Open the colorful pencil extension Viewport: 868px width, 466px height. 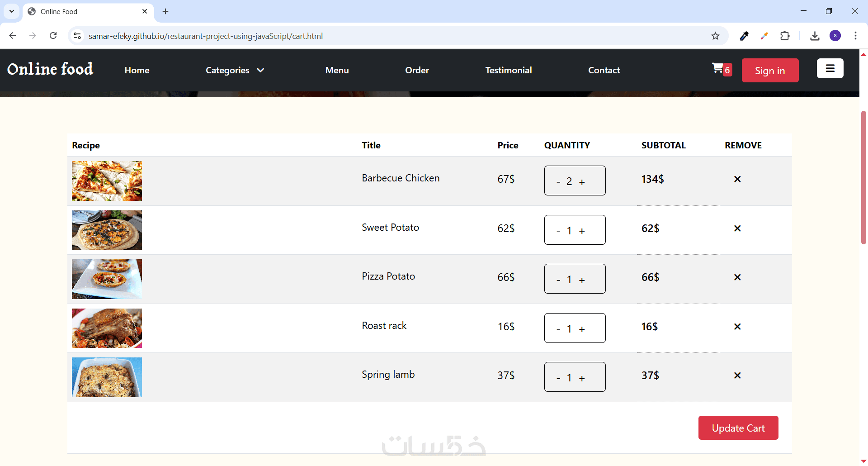click(764, 36)
